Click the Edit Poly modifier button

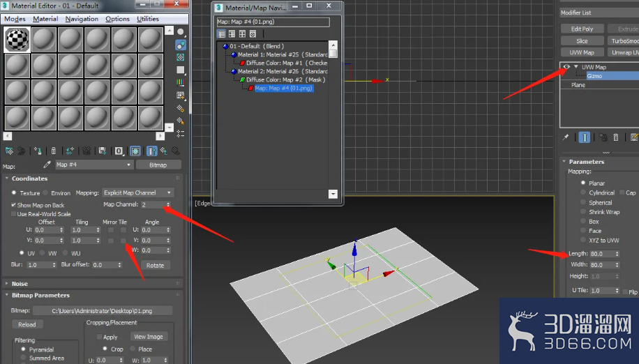582,29
